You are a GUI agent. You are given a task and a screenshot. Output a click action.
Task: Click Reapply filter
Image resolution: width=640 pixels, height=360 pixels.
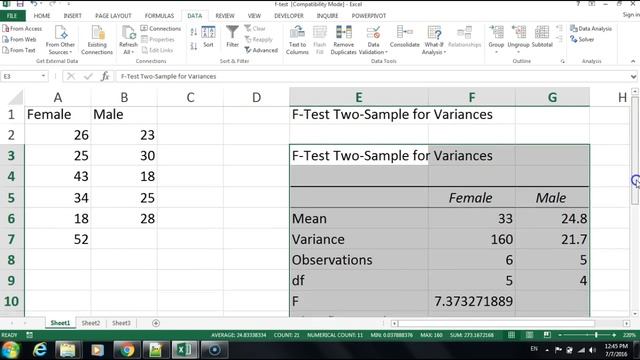coord(259,40)
